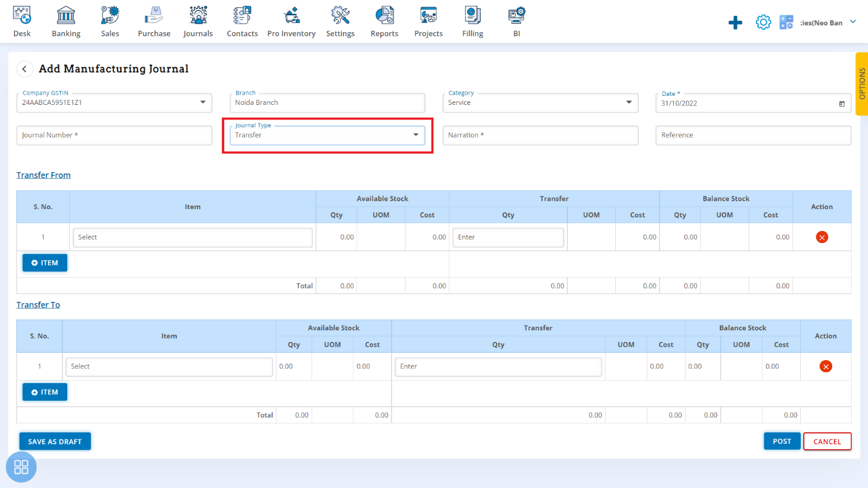Image resolution: width=868 pixels, height=488 pixels.
Task: Click the blue plus quick-add icon
Action: [735, 23]
